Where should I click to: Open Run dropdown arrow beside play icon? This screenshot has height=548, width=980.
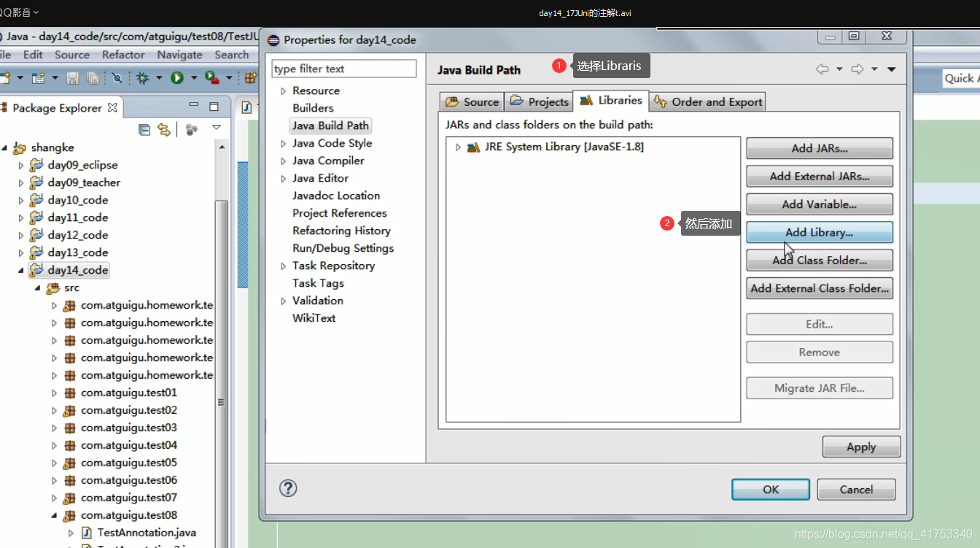[194, 77]
